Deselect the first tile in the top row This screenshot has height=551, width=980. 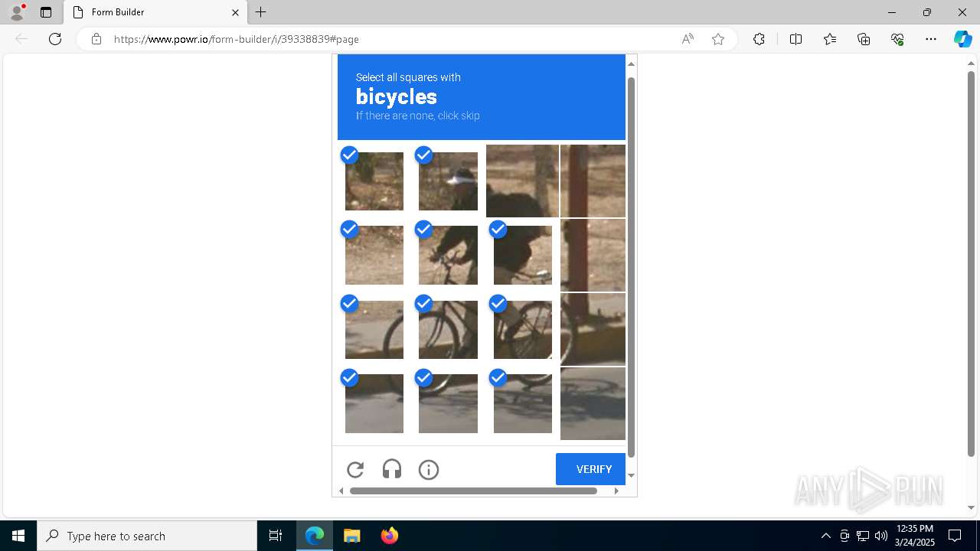[x=374, y=181]
